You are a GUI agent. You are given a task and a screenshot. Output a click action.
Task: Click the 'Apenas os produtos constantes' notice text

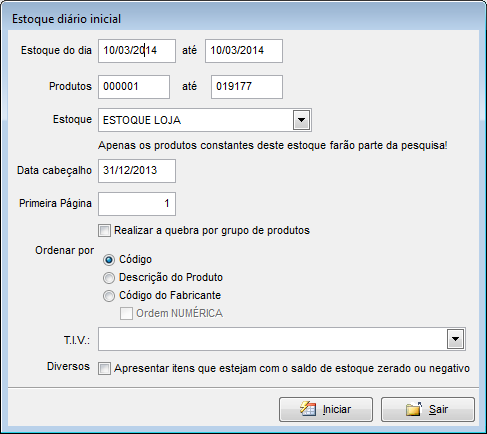click(x=273, y=146)
